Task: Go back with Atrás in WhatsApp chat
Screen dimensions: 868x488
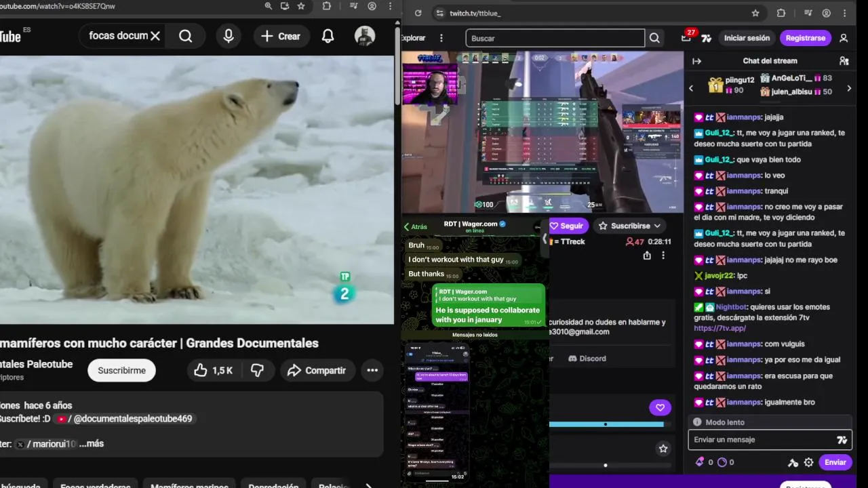Action: [x=416, y=227]
